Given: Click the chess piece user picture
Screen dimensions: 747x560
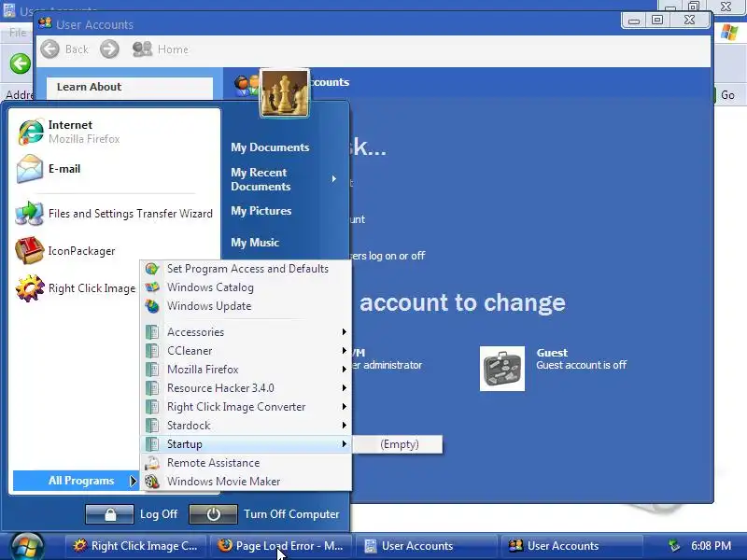Looking at the screenshot, I should (285, 93).
